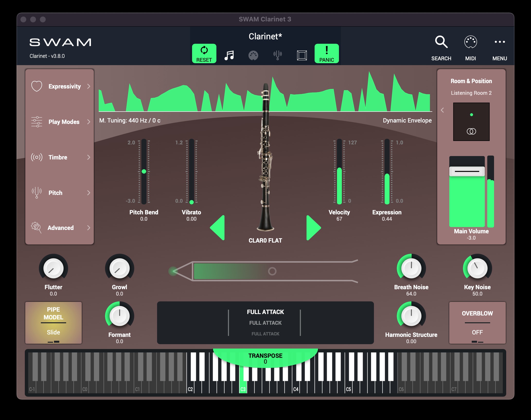Toggle OVERBLOW from OFF

[477, 323]
